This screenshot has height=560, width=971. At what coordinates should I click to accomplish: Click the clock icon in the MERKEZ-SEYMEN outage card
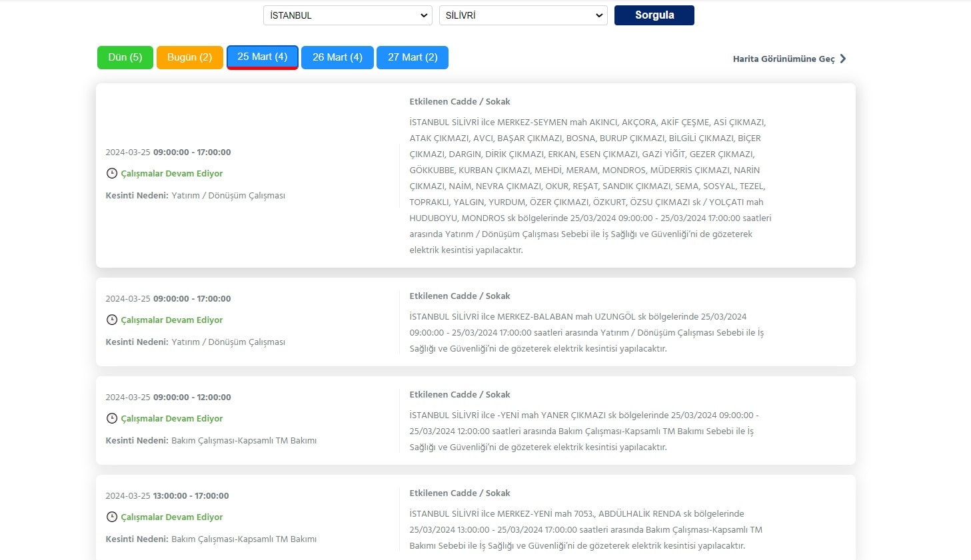pyautogui.click(x=111, y=173)
